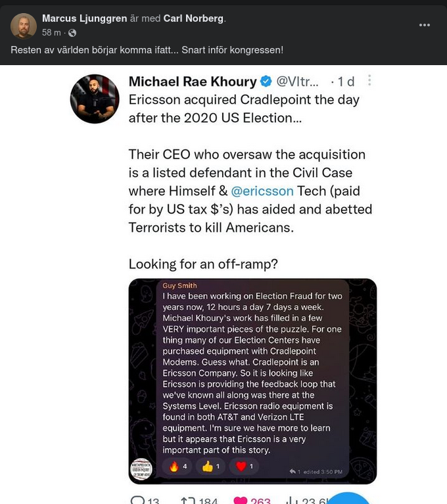Viewport: 447px width, 504px height.
Task: Click the tweet's vertical three-dots icon
Action: pyautogui.click(x=369, y=80)
